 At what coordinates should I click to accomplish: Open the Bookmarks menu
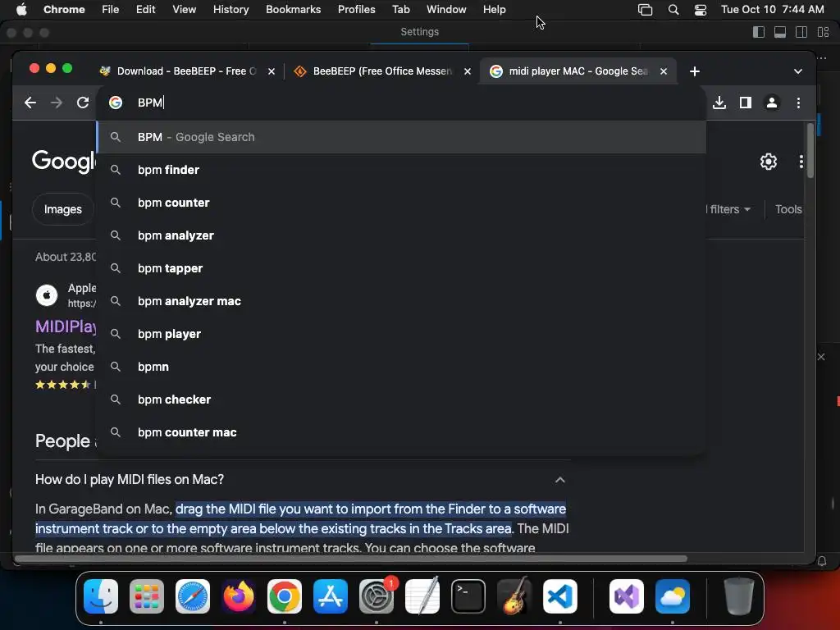(293, 10)
